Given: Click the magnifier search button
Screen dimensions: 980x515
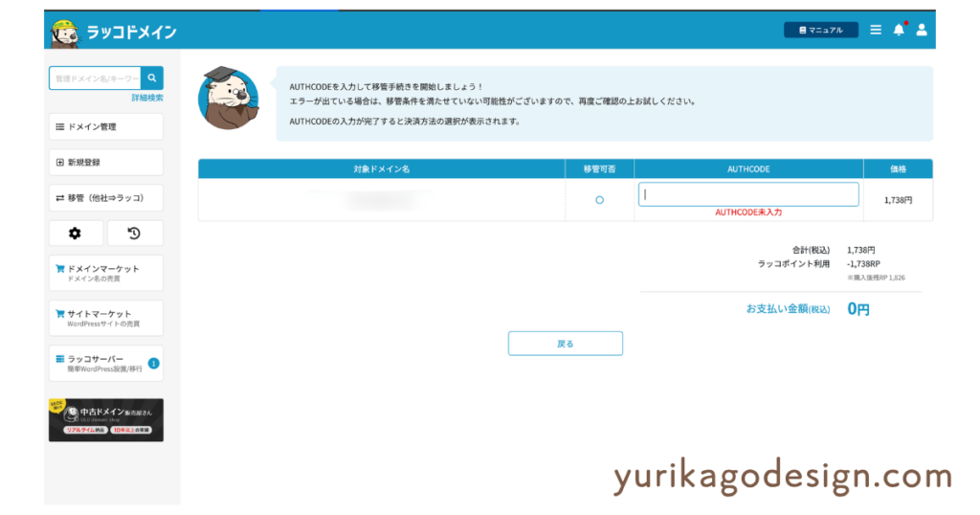Looking at the screenshot, I should point(152,78).
